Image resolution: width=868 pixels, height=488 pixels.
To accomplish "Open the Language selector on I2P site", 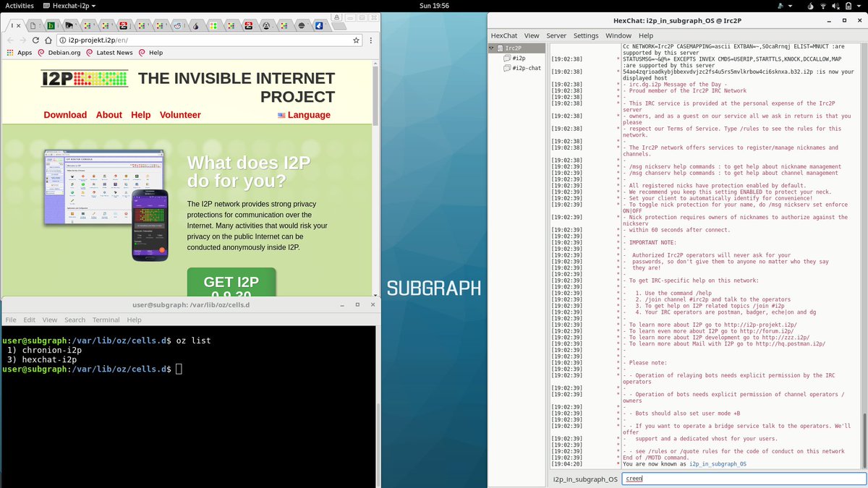I will pos(304,115).
